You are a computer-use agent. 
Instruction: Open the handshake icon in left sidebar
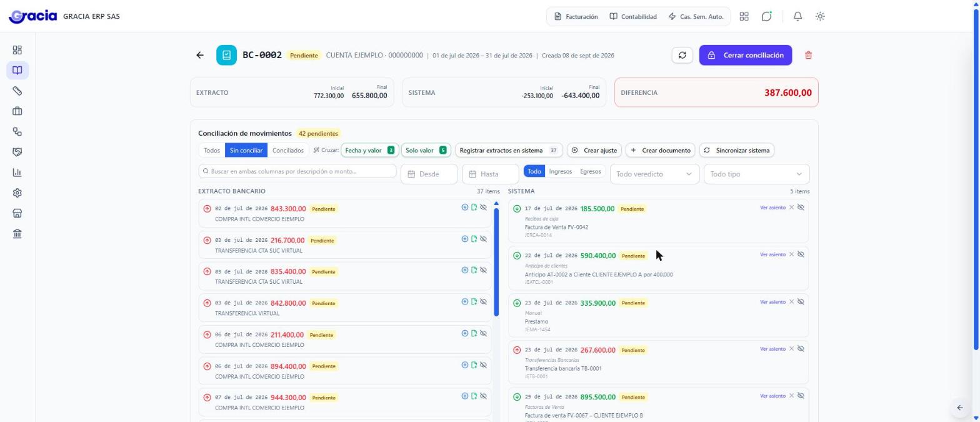click(x=17, y=152)
